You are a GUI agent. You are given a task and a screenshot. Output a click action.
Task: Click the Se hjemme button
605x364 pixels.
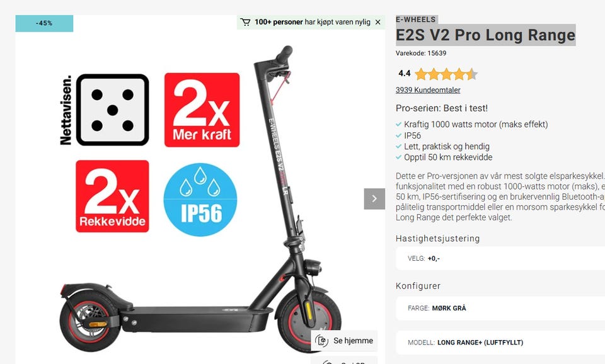pos(344,341)
